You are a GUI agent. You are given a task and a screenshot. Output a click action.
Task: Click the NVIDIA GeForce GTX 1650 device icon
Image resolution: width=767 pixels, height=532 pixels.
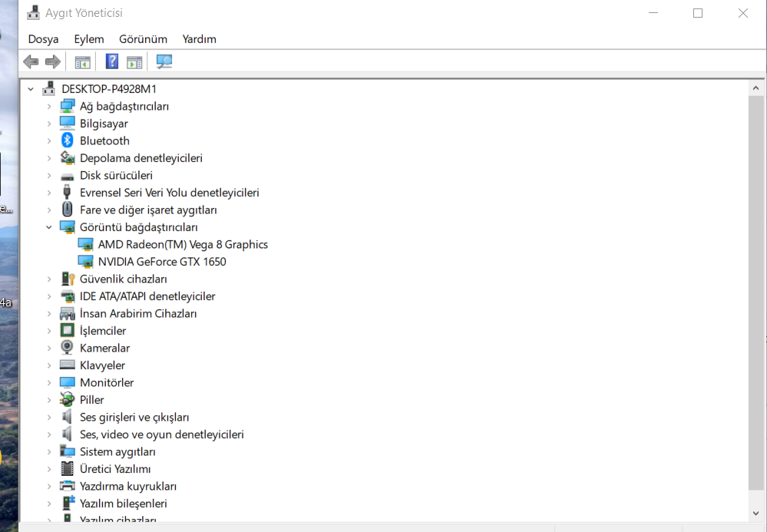[x=85, y=262]
